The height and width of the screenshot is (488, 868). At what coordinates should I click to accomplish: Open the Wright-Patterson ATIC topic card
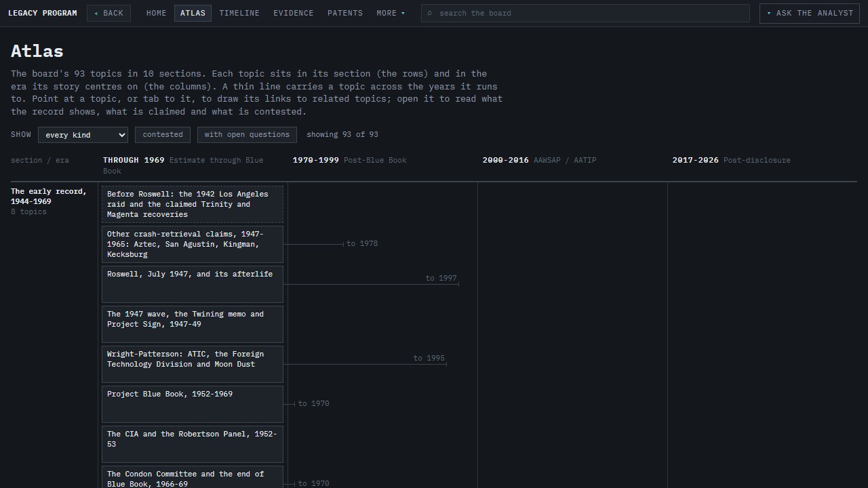pos(193,365)
